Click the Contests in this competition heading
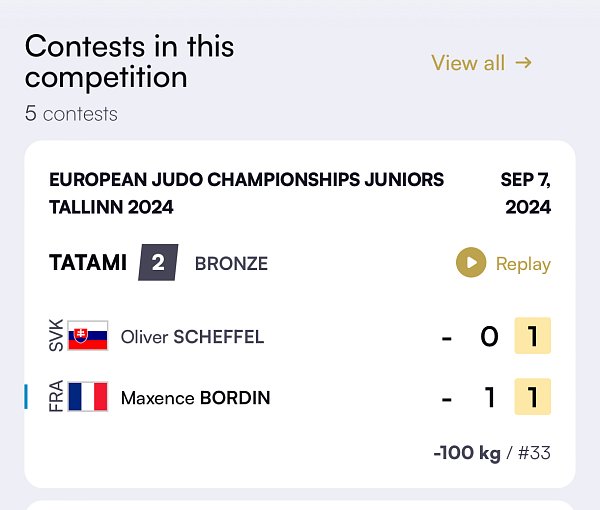 129,61
